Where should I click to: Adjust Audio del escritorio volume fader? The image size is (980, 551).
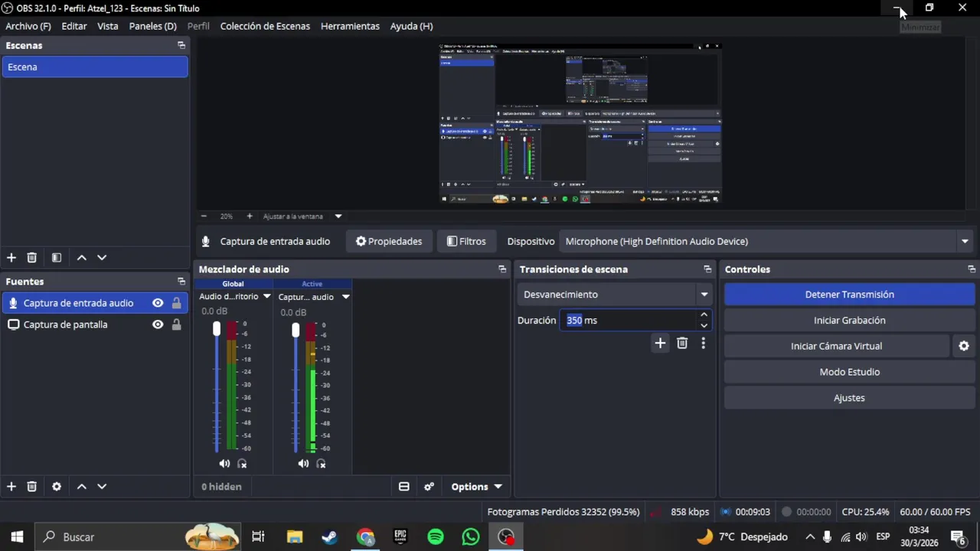pos(217,329)
